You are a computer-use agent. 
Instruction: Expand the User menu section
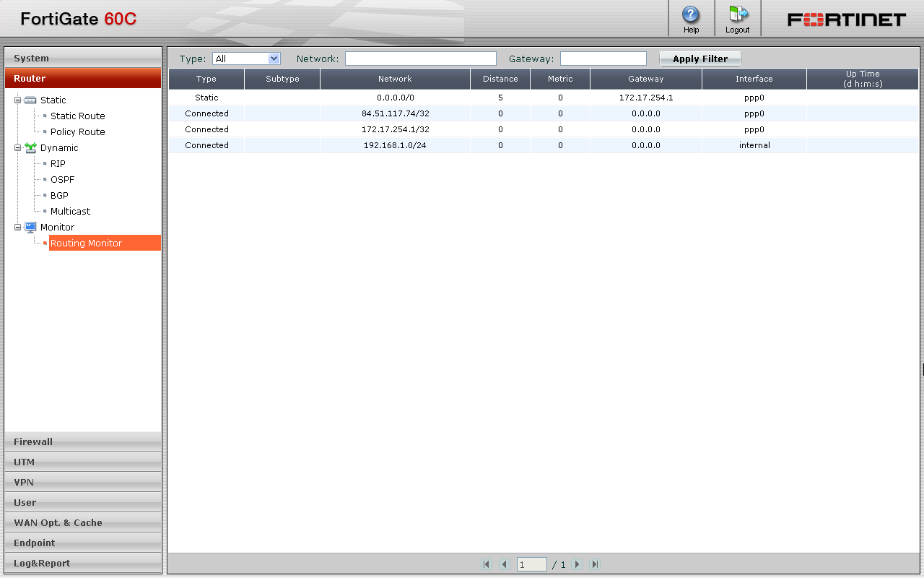pos(83,502)
